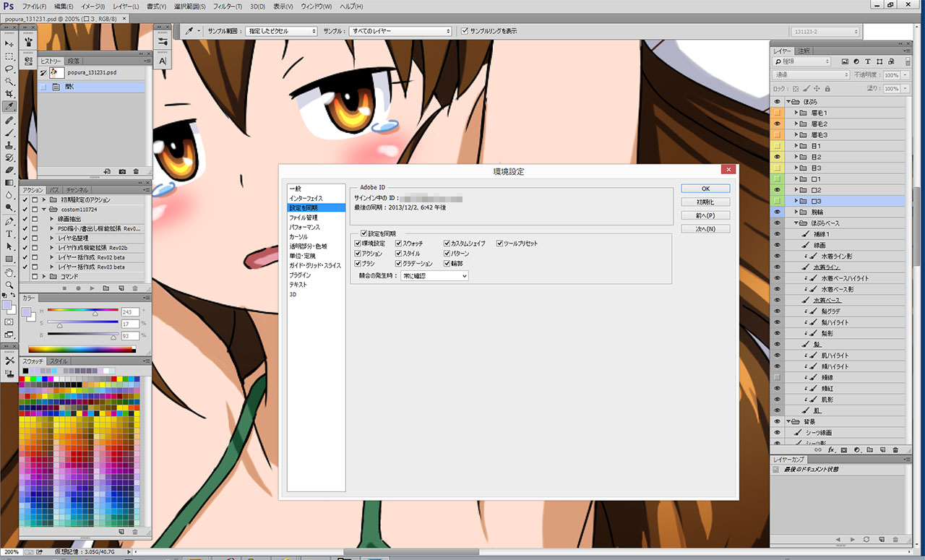Expand the 口3 layer group
925x560 pixels.
[x=796, y=201]
